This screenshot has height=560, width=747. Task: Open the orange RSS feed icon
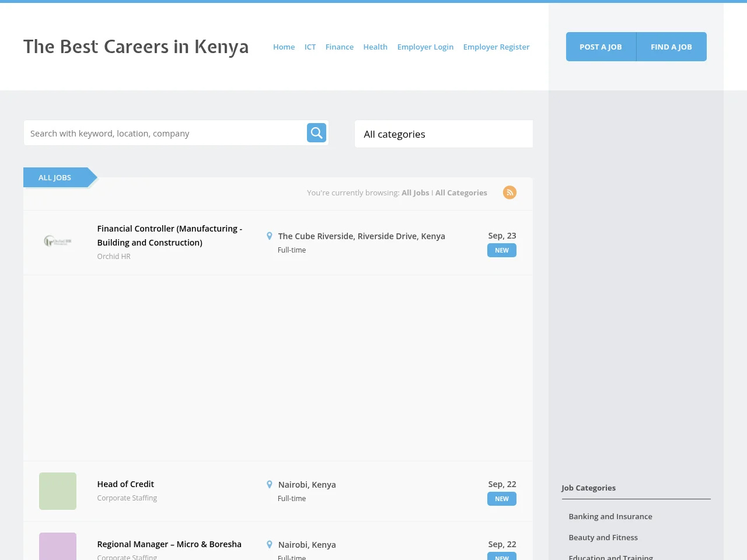509,192
